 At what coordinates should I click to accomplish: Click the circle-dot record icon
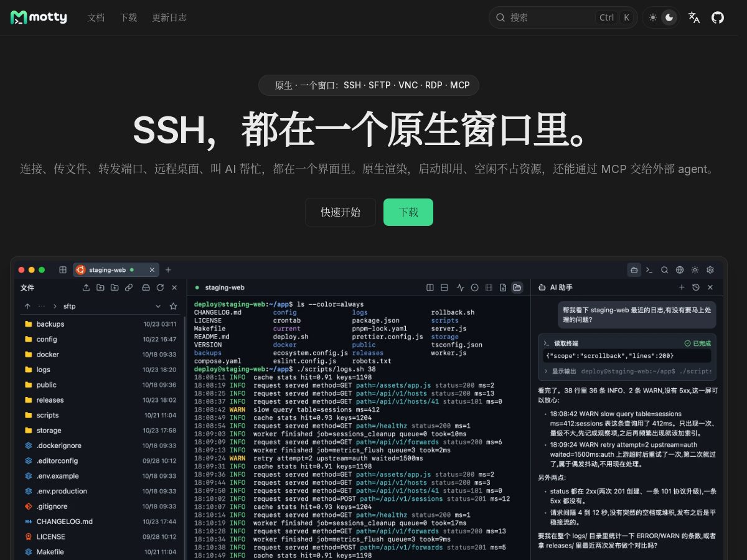click(x=474, y=287)
